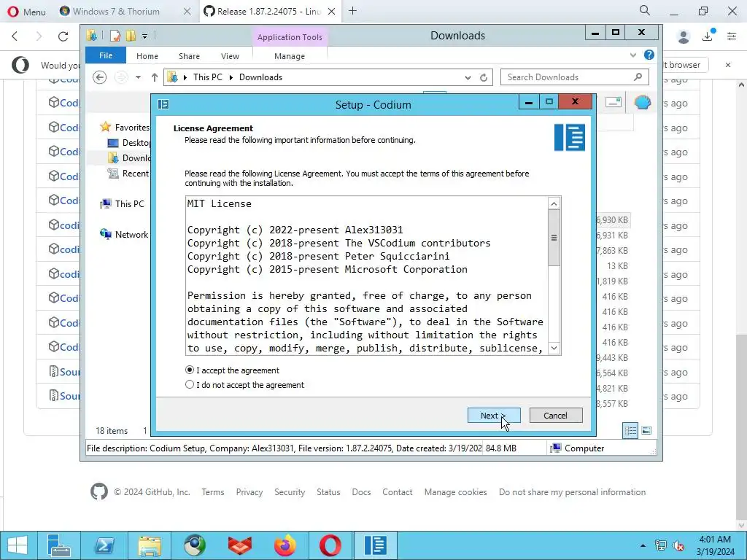Open Explorer help question mark

click(649, 55)
